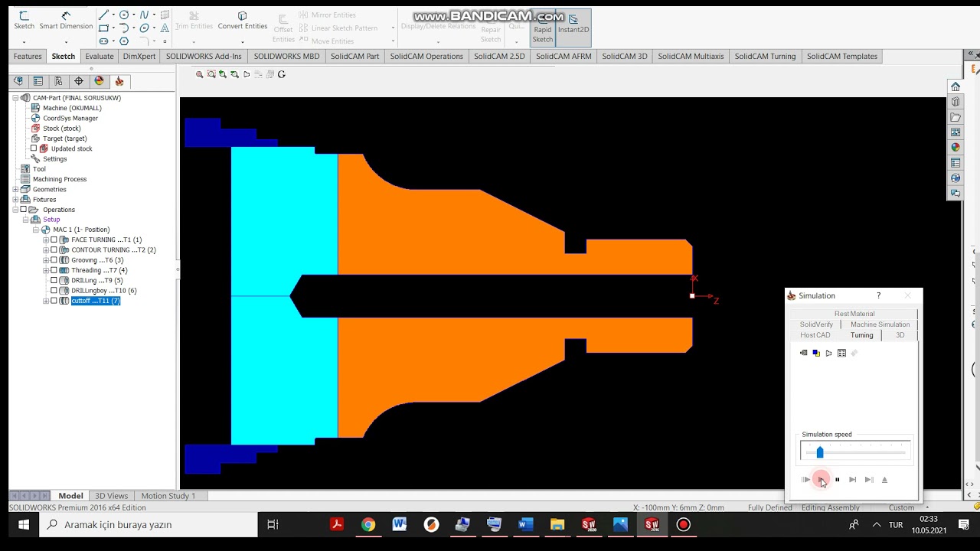Open SOLIDWORKS Resources in task pane
Image resolution: width=980 pixels, height=551 pixels.
click(x=955, y=86)
